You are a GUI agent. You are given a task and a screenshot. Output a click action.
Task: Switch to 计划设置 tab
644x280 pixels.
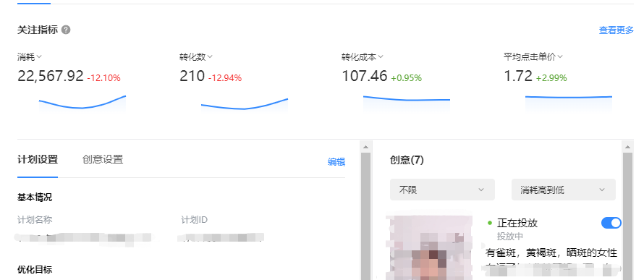tap(38, 159)
